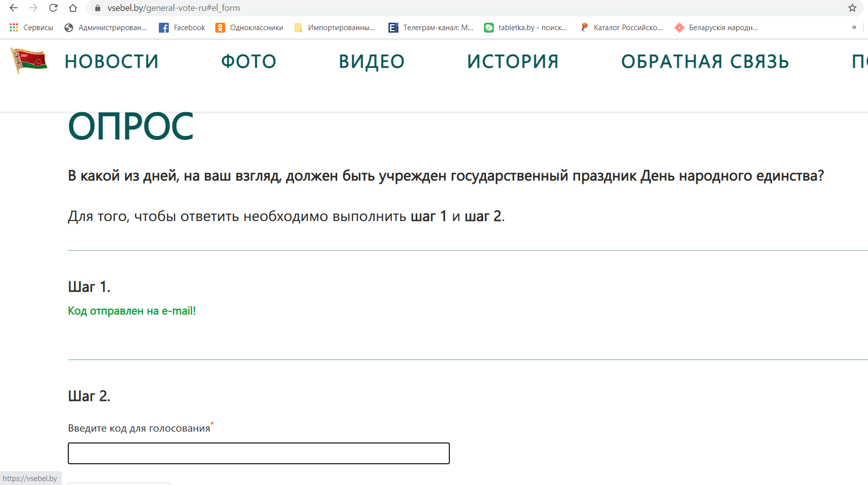Open the Импортированные bookmarks folder
The width and height of the screenshot is (868, 485).
[x=335, y=28]
